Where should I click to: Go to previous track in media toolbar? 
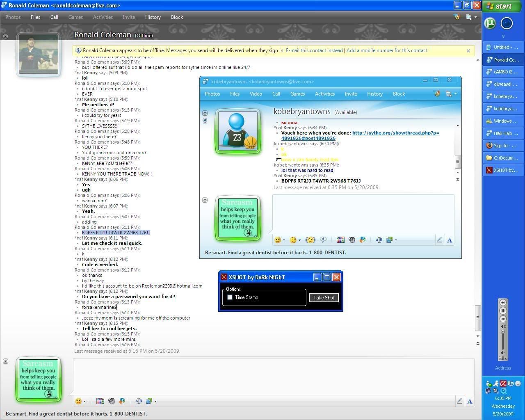(x=503, y=302)
